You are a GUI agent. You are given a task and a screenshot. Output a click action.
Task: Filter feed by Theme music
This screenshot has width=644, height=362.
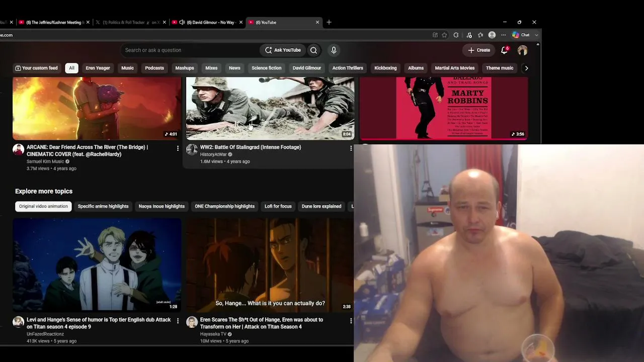500,68
